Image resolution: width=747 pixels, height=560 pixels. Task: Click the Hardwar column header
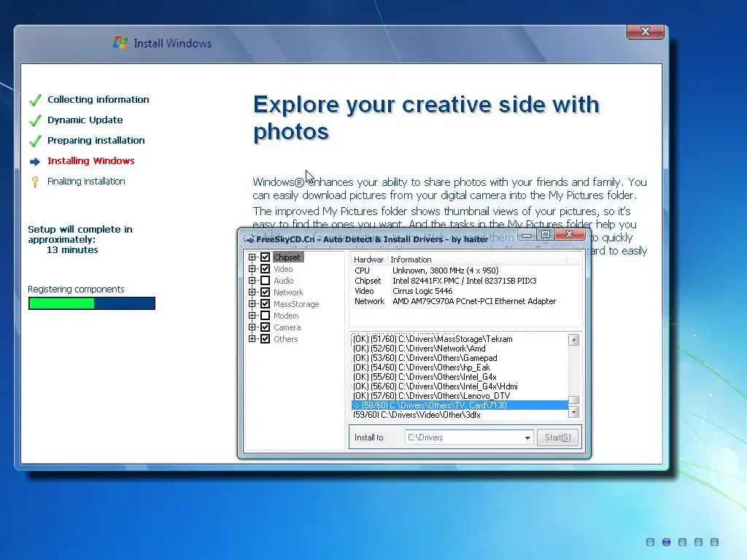pyautogui.click(x=369, y=260)
